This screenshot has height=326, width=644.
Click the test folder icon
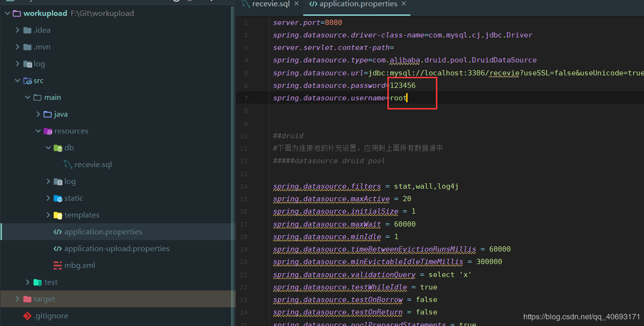point(37,282)
